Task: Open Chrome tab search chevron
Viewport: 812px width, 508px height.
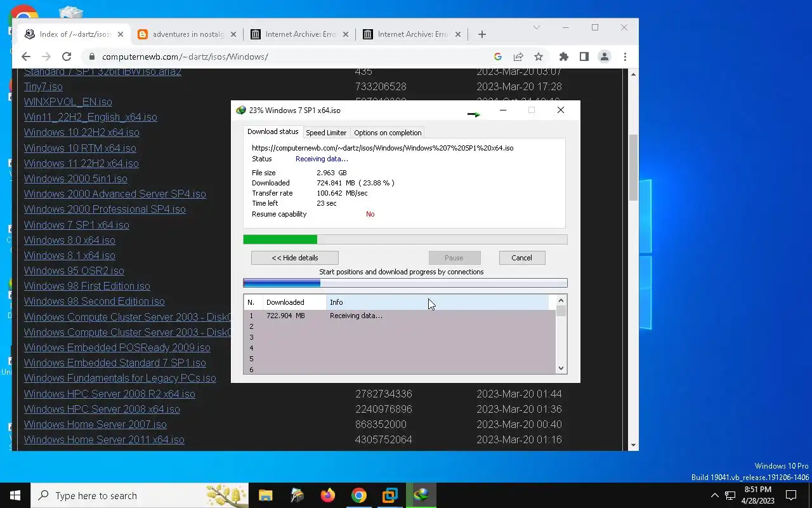Action: tap(537, 27)
